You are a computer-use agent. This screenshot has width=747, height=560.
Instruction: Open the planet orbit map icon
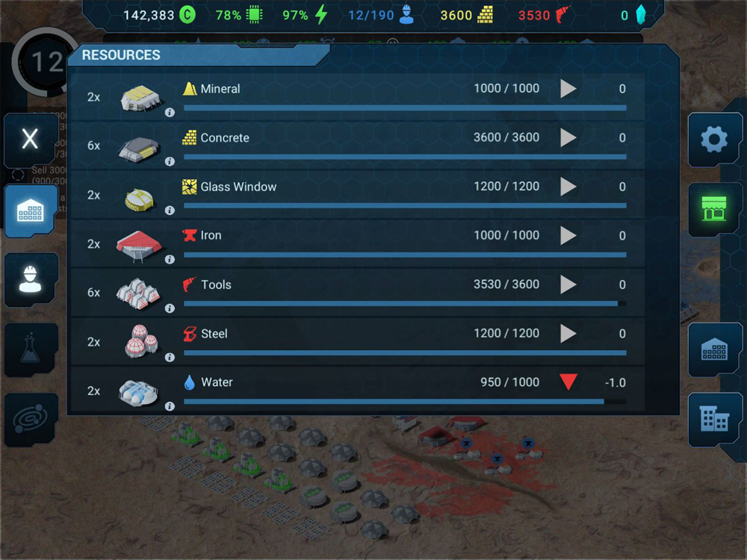[x=31, y=419]
